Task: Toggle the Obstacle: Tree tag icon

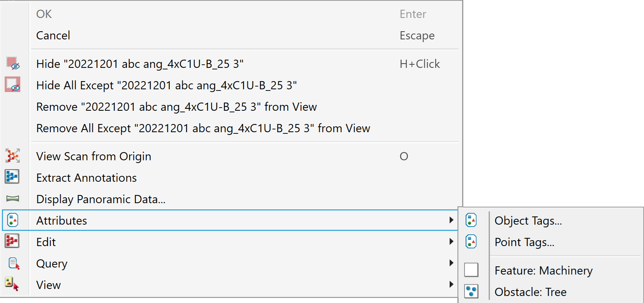Action: 471,291
